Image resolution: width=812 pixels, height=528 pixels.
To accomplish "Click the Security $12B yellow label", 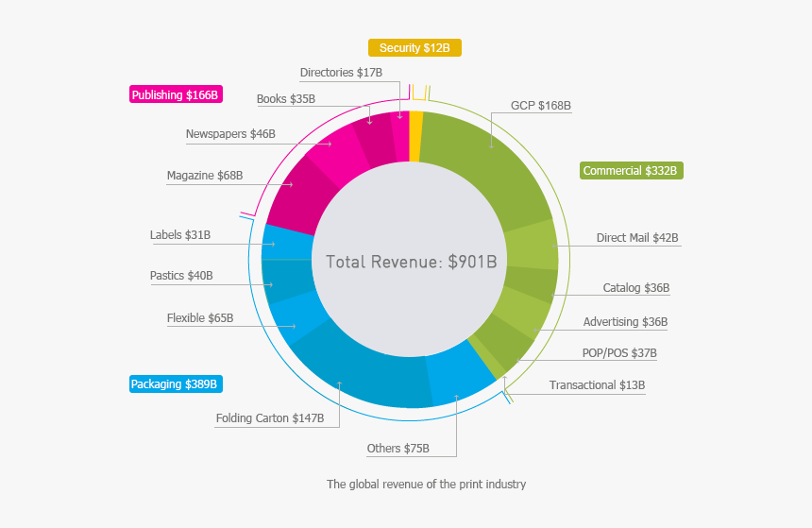I will (x=414, y=48).
